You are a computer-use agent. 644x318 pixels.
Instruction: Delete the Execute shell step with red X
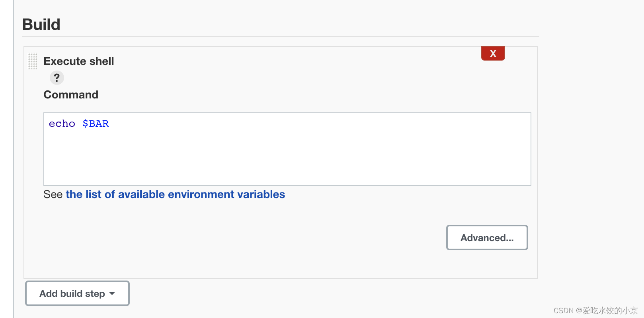493,53
